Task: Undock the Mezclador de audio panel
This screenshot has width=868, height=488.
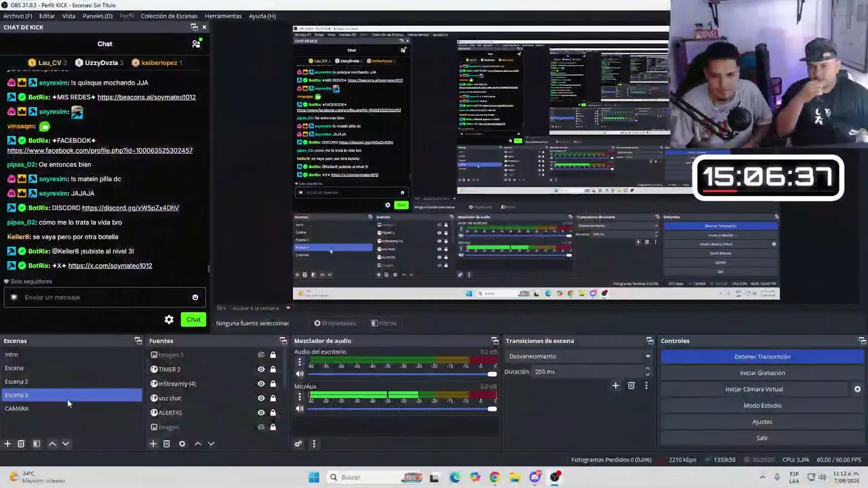Action: coord(495,341)
